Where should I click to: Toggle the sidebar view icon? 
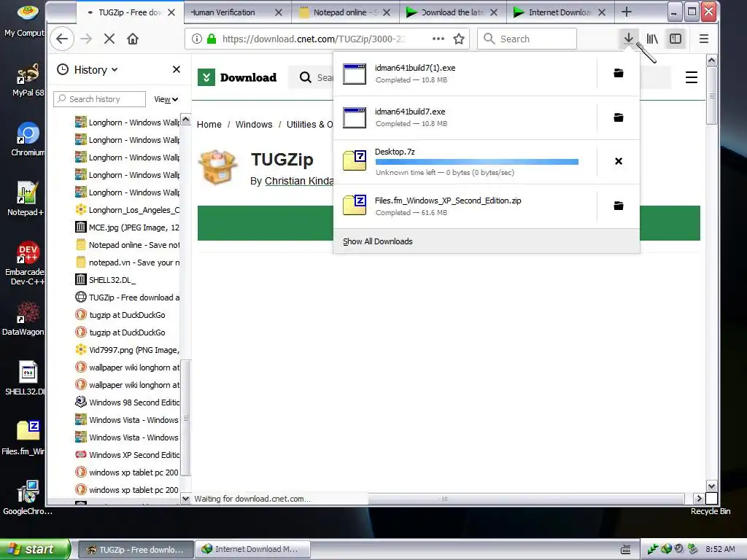(x=676, y=39)
